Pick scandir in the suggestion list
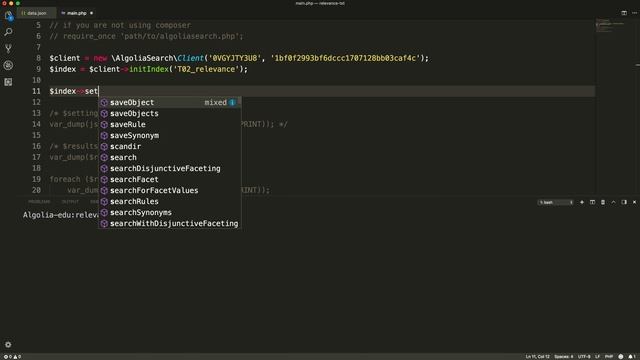The image size is (640, 360). [x=169, y=147]
